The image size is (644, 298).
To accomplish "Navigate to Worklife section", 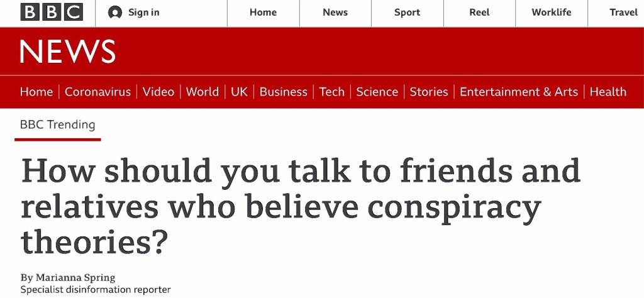I will 552,13.
